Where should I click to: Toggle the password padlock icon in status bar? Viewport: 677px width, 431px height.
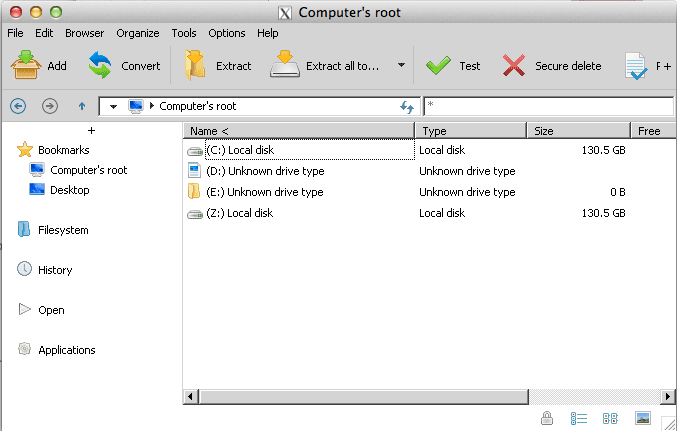(x=546, y=419)
